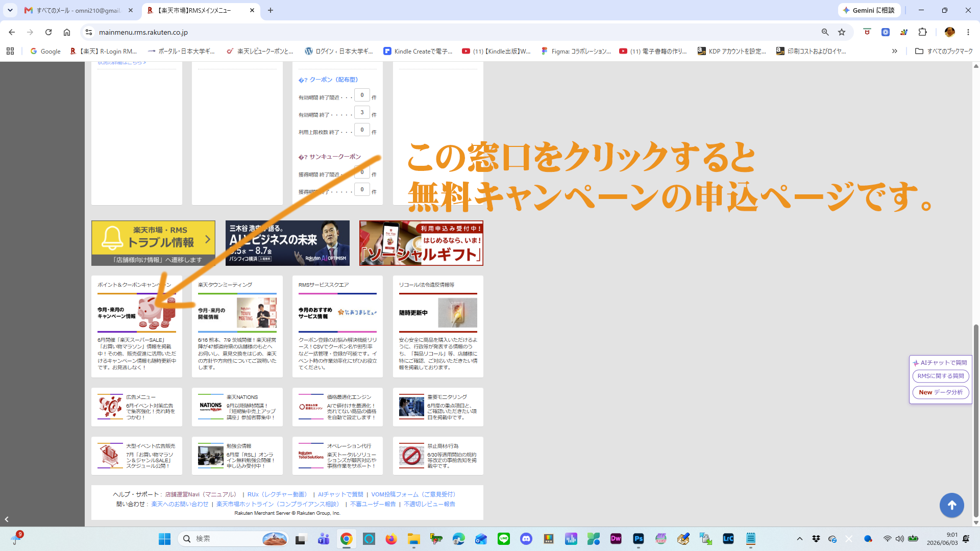This screenshot has width=980, height=551.
Task: Open the Windows Start button
Action: click(x=164, y=539)
